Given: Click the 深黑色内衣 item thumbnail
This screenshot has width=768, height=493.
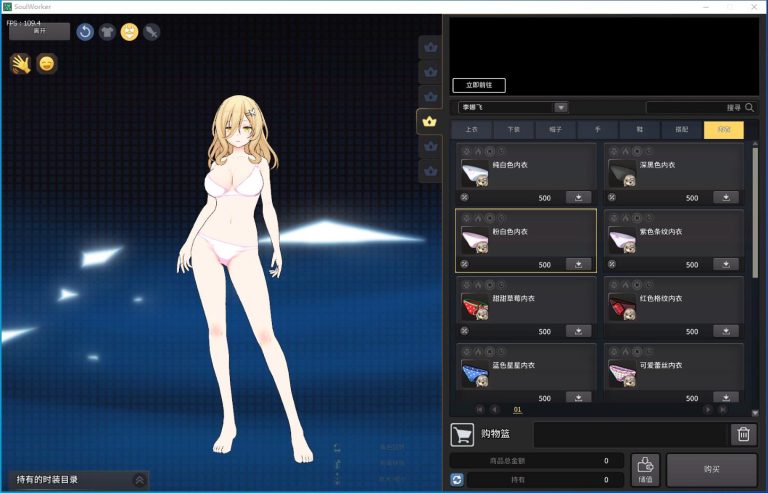Looking at the screenshot, I should click(x=622, y=173).
